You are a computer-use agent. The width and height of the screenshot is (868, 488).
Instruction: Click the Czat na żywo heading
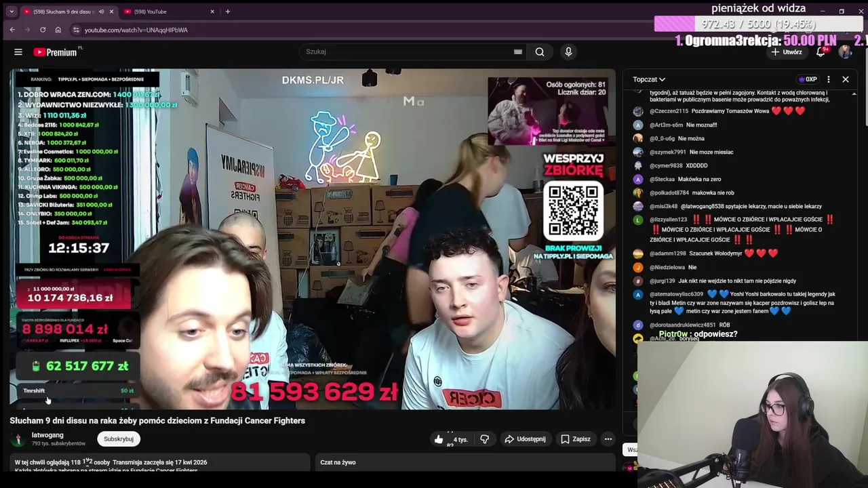pos(338,462)
